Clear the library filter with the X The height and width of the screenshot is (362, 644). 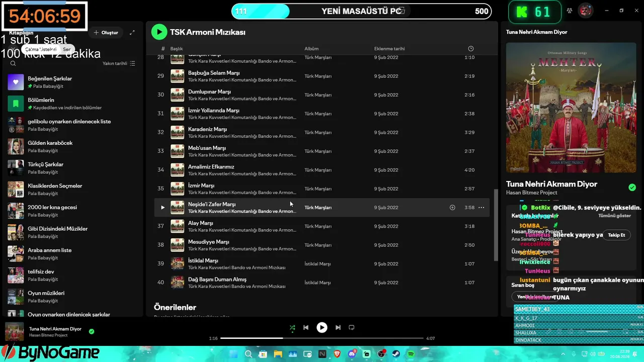pyautogui.click(x=14, y=49)
